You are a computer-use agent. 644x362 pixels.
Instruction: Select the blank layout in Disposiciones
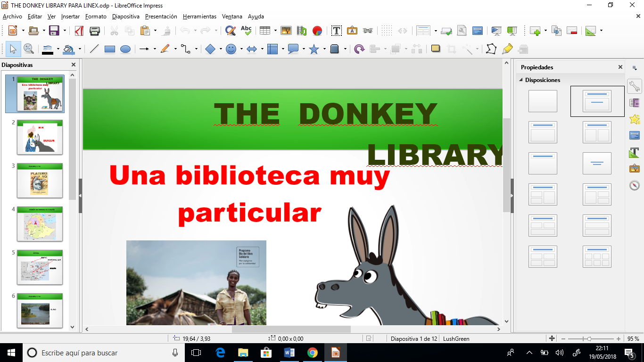click(x=543, y=101)
